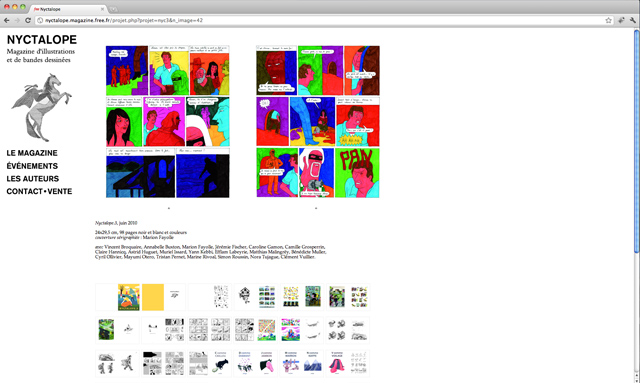The height and width of the screenshot is (383, 640).
Task: Open the yellow cover thumbnail
Action: [x=153, y=297]
